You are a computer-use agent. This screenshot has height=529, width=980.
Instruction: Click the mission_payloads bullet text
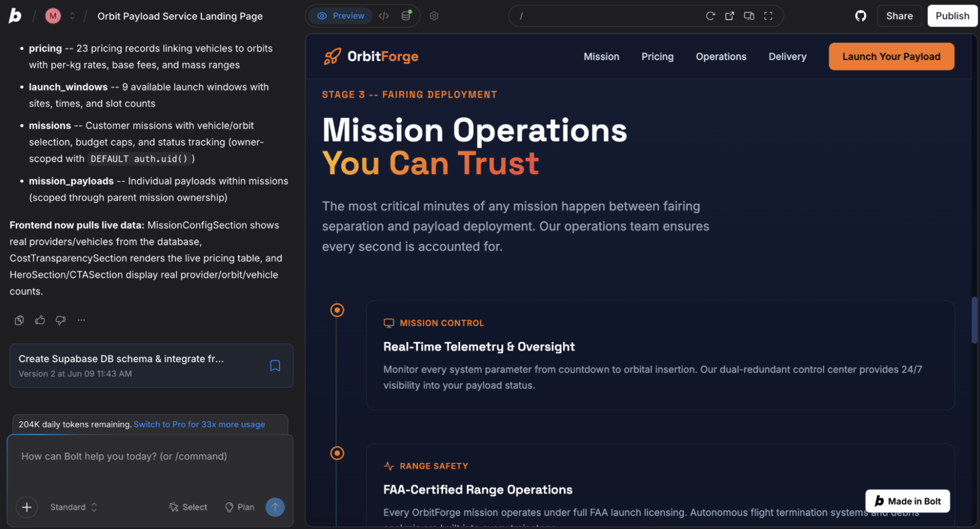(159, 189)
